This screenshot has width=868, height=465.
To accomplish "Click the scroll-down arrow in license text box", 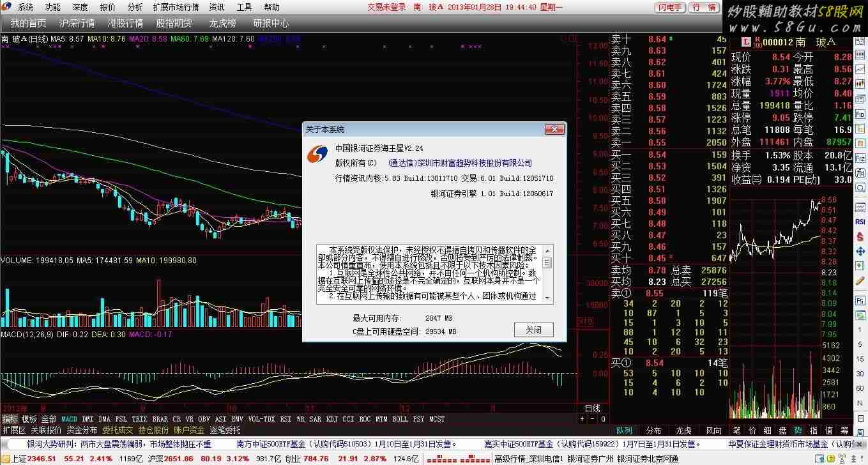I will (547, 298).
